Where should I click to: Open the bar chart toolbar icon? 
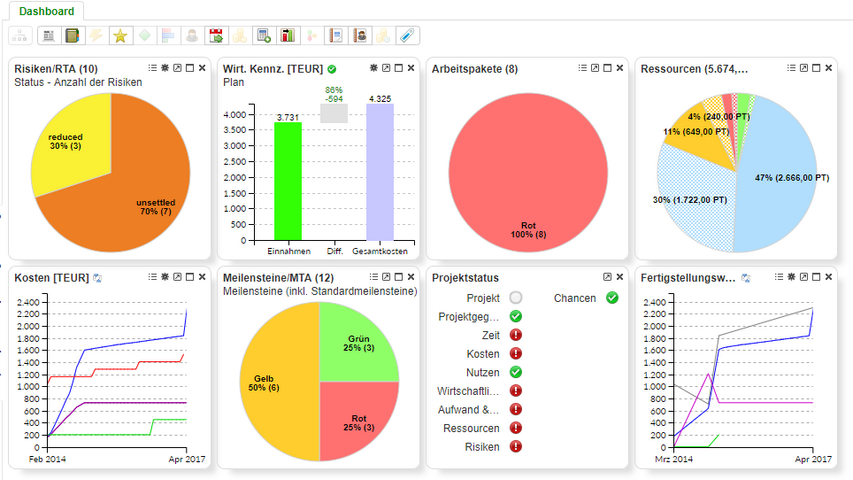click(x=288, y=36)
